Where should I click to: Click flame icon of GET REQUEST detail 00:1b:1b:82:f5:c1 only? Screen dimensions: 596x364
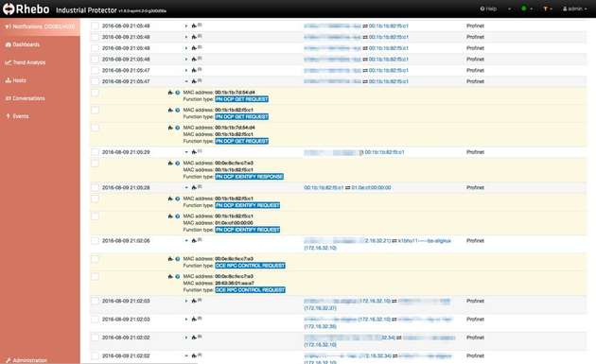pyautogui.click(x=170, y=110)
